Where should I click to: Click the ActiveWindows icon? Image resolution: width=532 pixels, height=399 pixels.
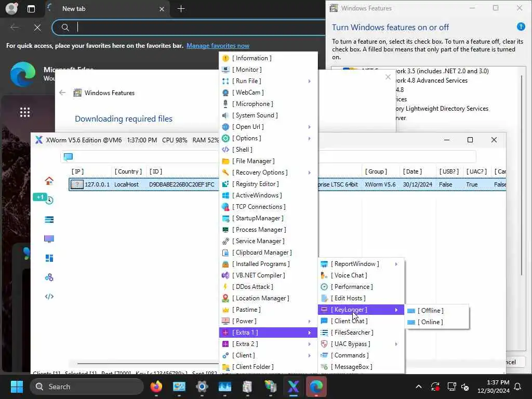225,196
